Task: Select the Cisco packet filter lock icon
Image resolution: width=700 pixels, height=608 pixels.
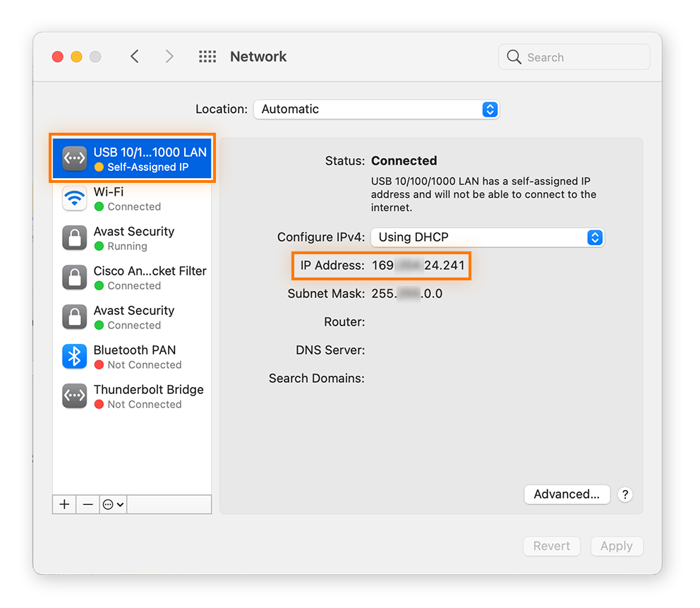Action: pos(74,278)
